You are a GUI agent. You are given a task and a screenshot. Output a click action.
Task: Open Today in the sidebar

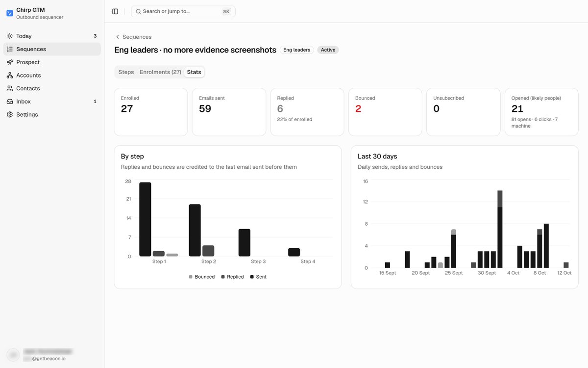coord(52,36)
